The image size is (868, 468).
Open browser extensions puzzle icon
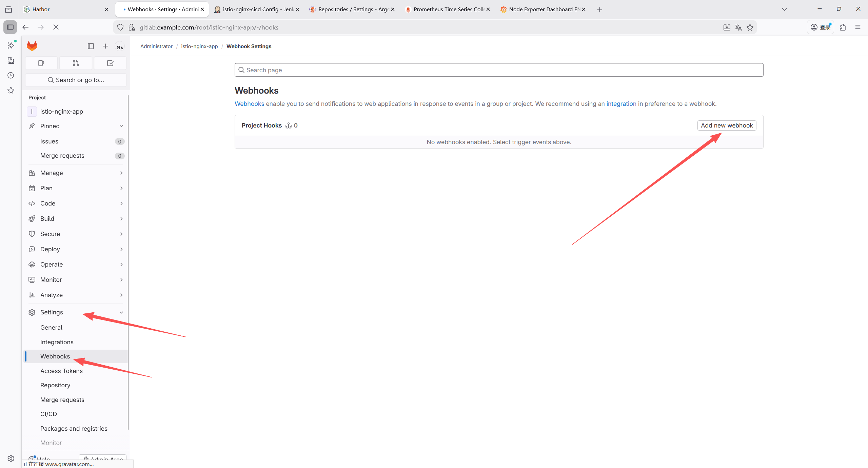(x=843, y=27)
